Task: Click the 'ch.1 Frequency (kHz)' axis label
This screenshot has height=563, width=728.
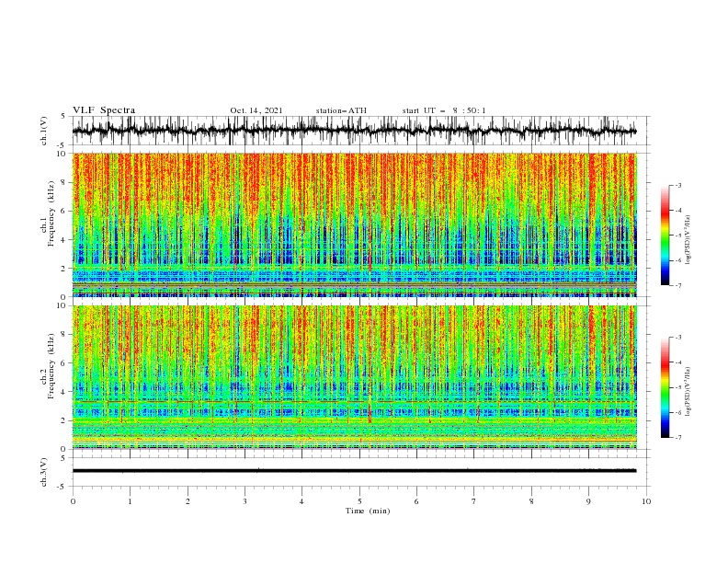Action: pos(48,224)
